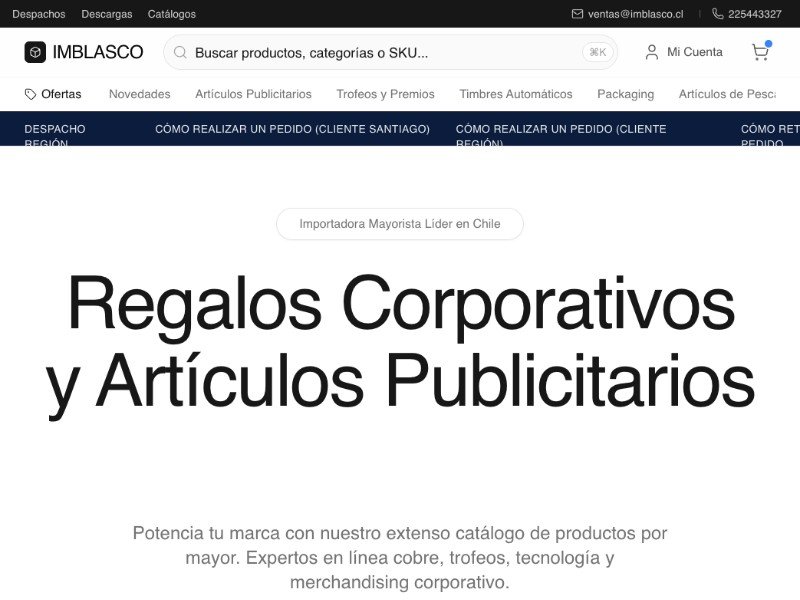Open Despacho Región banner link

coord(55,135)
